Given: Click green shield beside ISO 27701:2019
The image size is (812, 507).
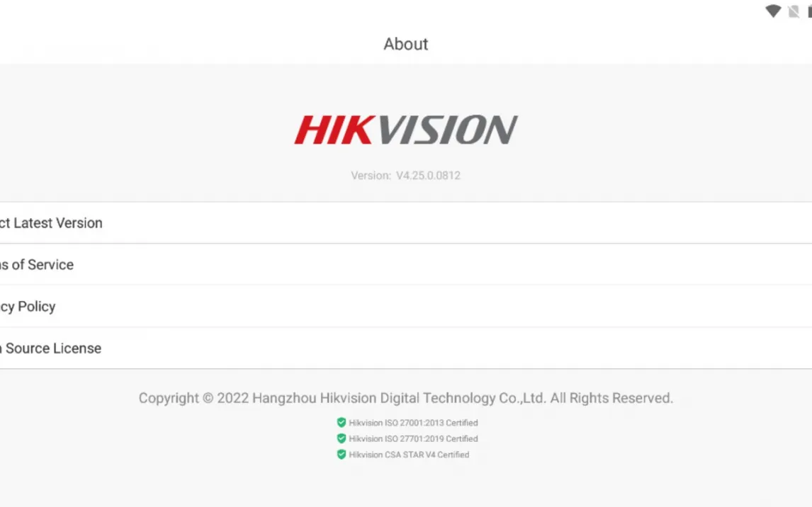Looking at the screenshot, I should [x=342, y=439].
